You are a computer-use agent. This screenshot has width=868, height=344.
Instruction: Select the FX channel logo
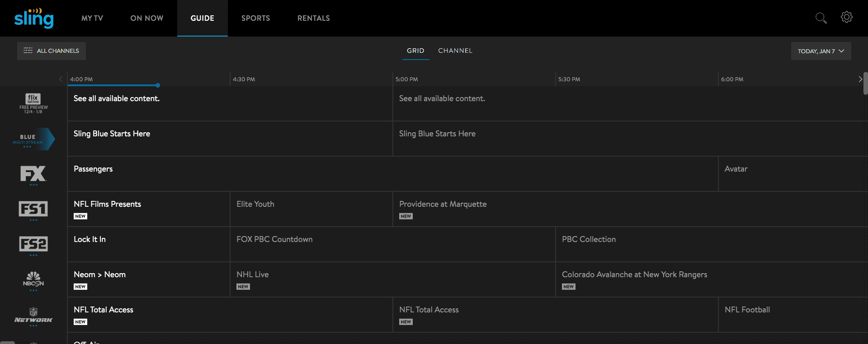pyautogui.click(x=33, y=175)
